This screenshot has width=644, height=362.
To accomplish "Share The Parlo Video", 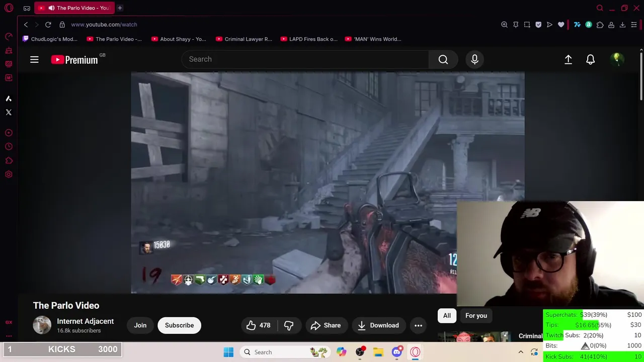I will pos(326,325).
